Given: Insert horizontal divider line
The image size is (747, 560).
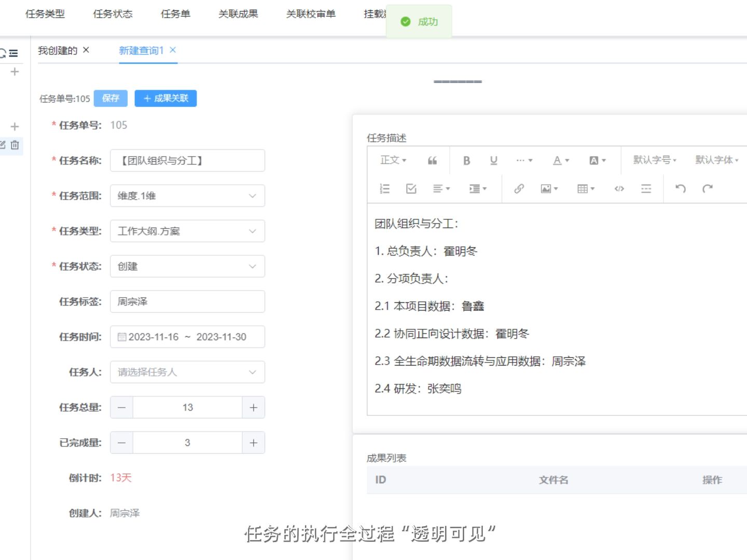Looking at the screenshot, I should coord(646,189).
